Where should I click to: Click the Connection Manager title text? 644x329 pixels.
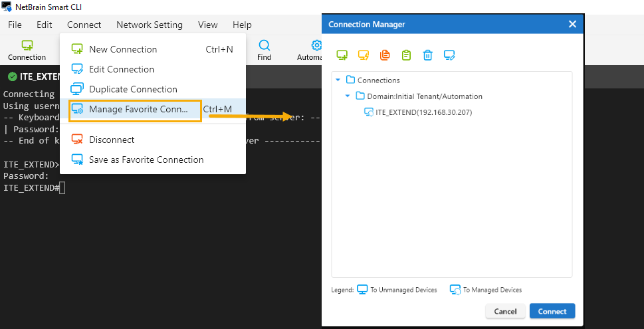coord(367,25)
